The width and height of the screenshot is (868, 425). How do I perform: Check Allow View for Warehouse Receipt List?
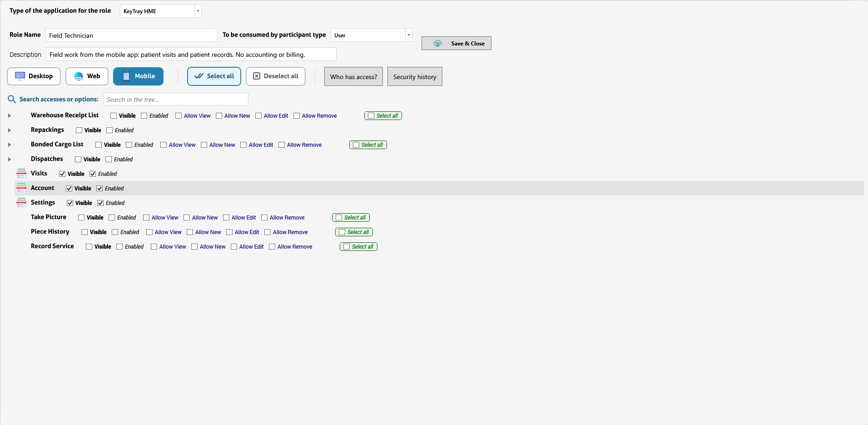[x=179, y=116]
